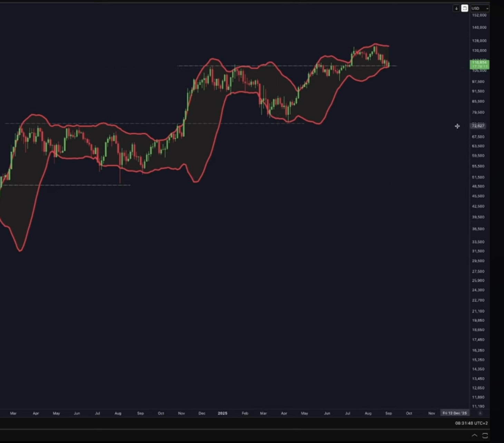Click the 120,000 price level on the scale
This screenshot has width=504, height=443.
479,50
